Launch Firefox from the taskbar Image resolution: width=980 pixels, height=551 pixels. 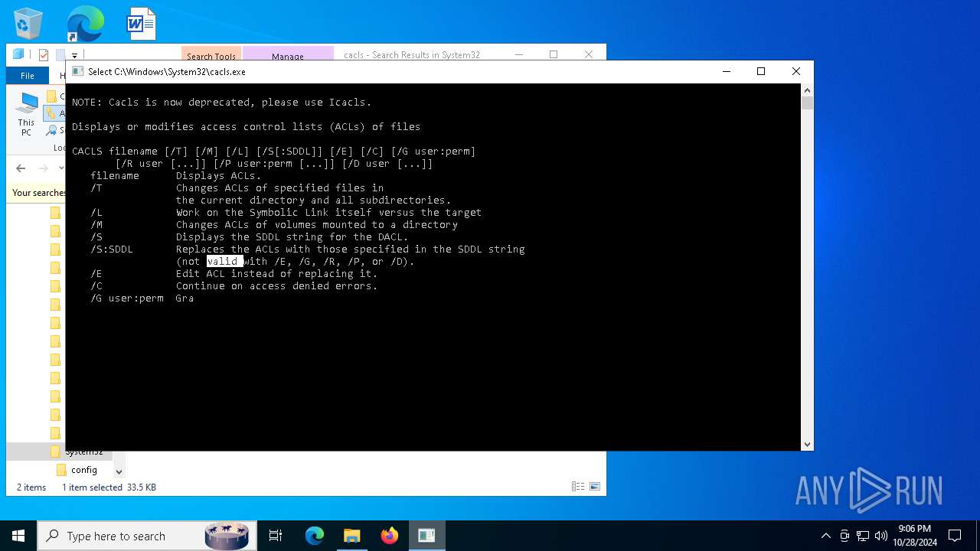[x=390, y=536]
